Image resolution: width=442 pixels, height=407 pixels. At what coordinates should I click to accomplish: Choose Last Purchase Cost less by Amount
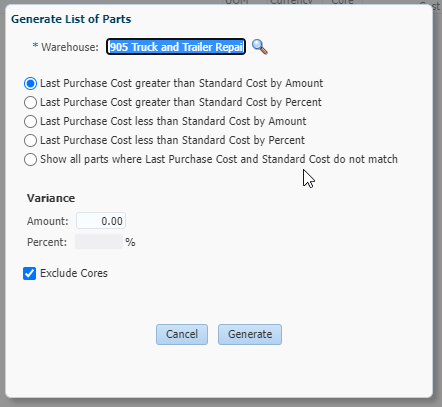30,121
